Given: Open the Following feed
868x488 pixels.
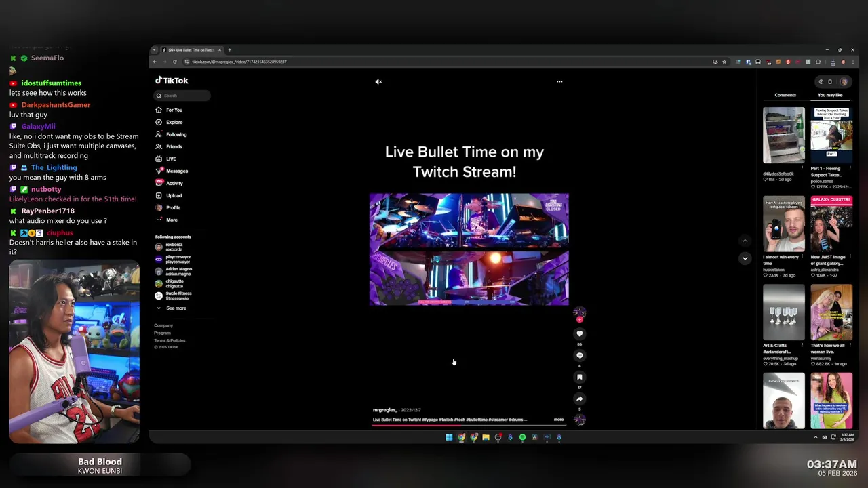Looking at the screenshot, I should click(172, 134).
